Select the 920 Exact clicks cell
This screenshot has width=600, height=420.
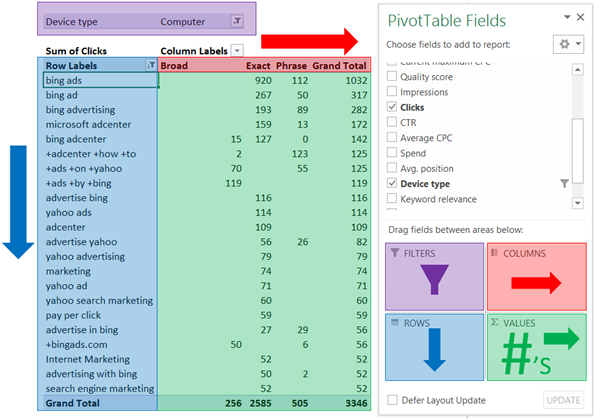tap(263, 80)
